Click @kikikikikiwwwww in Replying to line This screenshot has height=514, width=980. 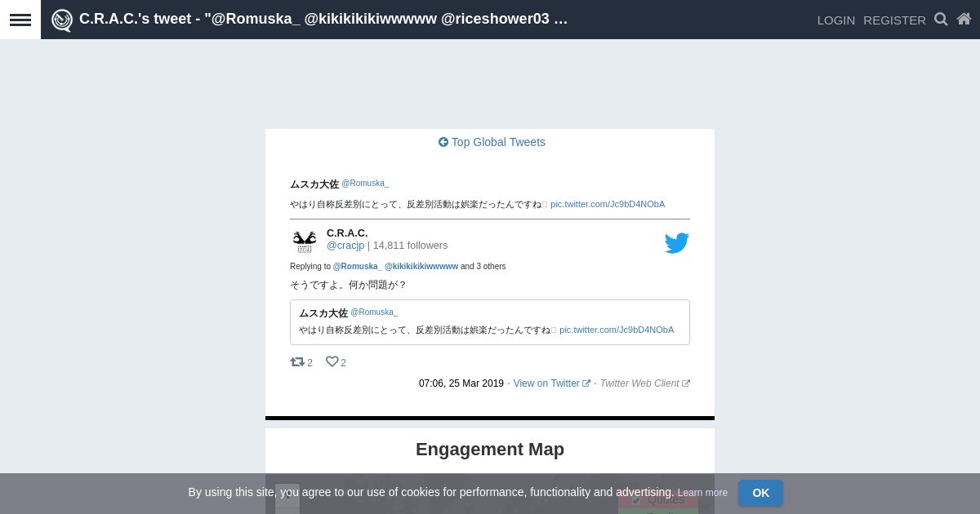(x=421, y=267)
